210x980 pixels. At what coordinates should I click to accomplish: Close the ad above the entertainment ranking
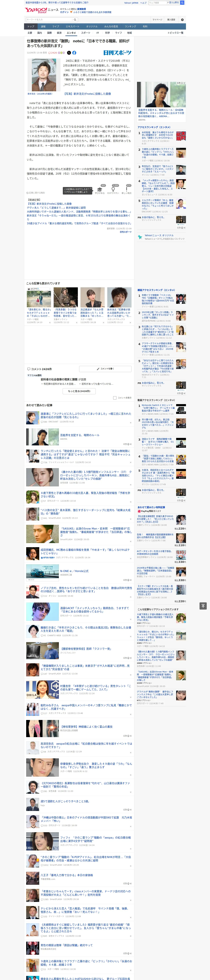tap(184, 83)
